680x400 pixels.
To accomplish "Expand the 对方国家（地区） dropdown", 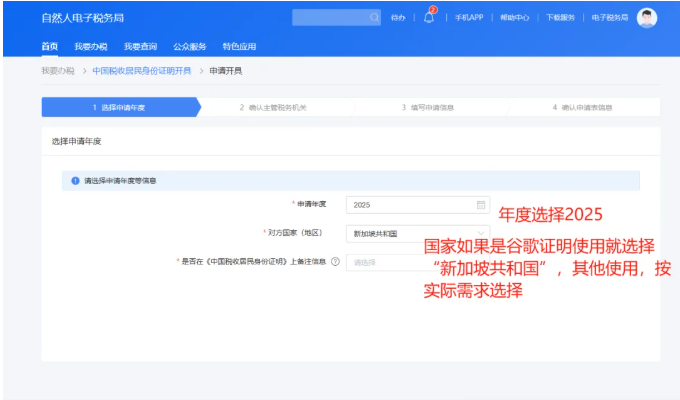I will 417,233.
